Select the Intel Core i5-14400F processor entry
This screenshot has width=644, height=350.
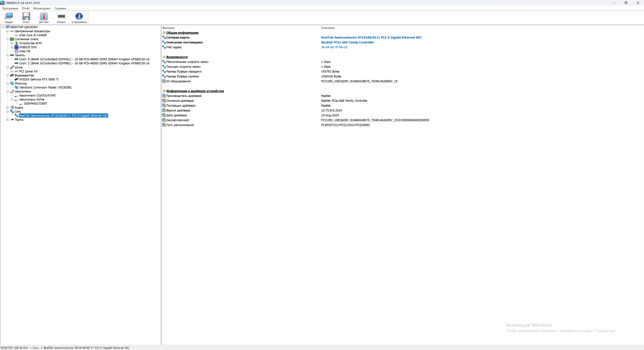[x=33, y=35]
